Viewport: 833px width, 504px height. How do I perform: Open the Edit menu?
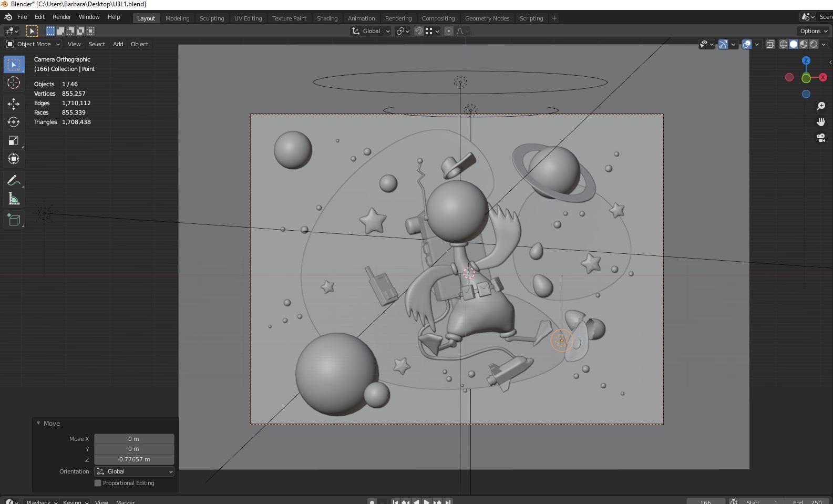click(39, 17)
